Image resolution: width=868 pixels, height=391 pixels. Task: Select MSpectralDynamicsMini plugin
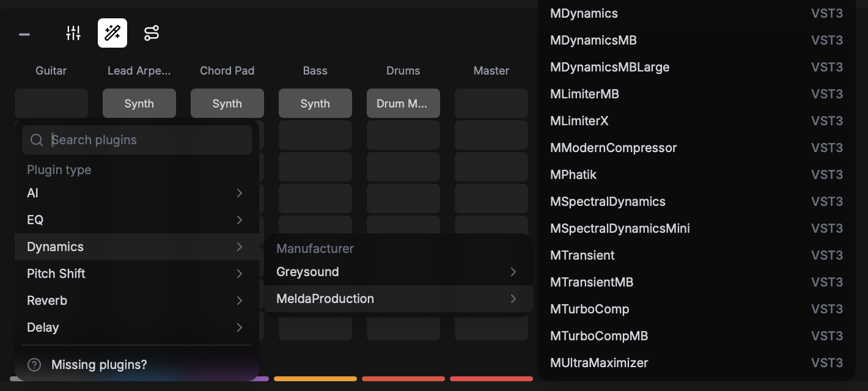(x=697, y=228)
